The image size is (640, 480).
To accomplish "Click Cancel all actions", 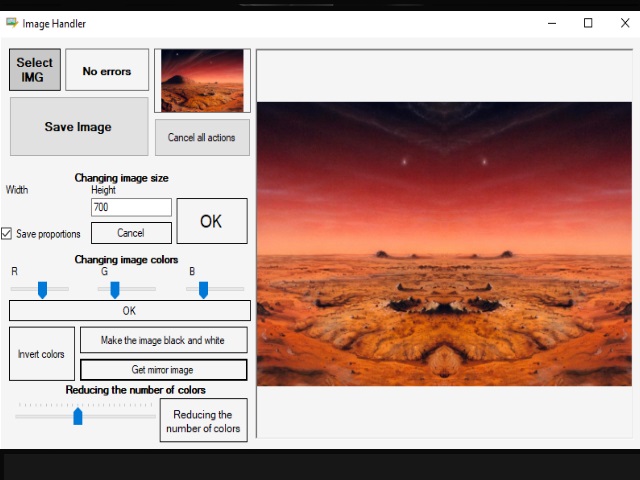I will coord(202,138).
